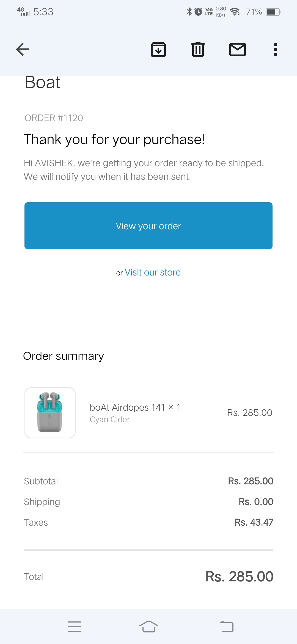Tap the View your order button
Screen dimensions: 297x644
click(148, 226)
